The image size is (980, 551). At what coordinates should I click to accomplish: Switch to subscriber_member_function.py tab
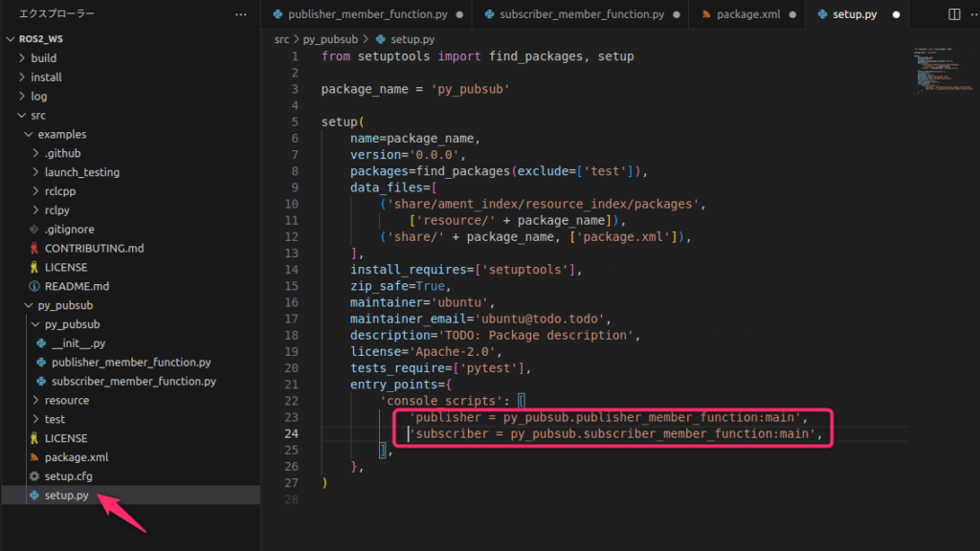[573, 15]
